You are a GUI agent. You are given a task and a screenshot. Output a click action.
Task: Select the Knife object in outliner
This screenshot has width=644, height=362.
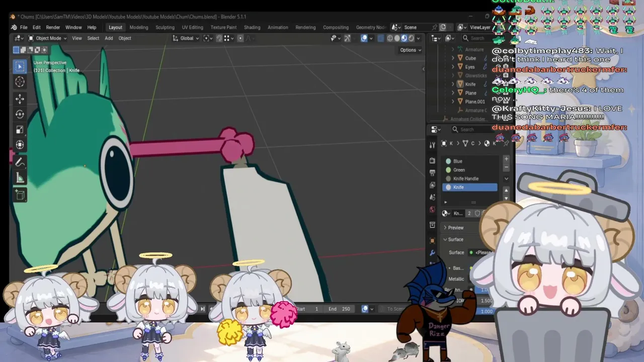click(x=470, y=84)
